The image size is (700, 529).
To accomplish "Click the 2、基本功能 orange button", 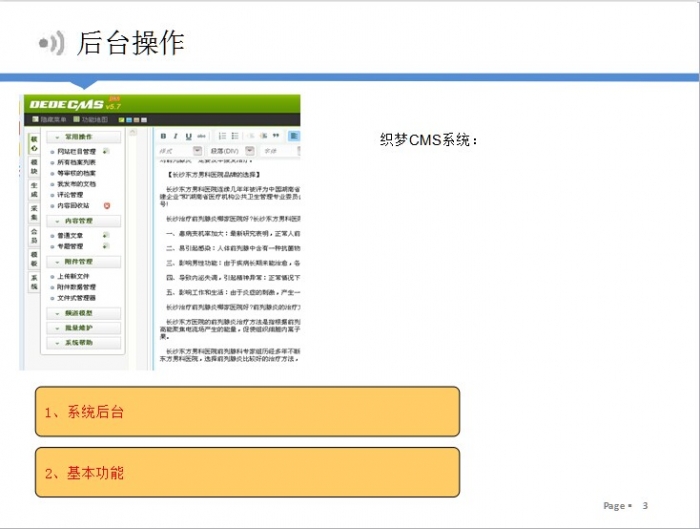I will [x=247, y=472].
